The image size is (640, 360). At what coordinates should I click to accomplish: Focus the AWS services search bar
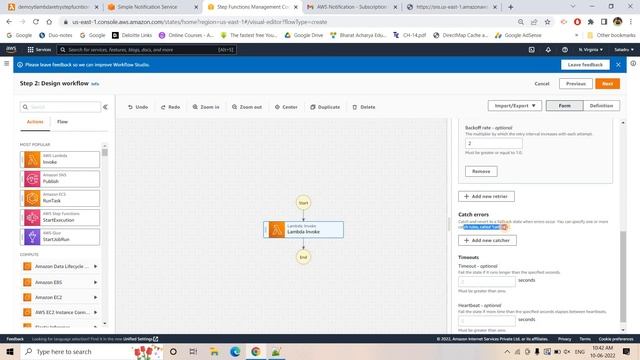pos(147,49)
